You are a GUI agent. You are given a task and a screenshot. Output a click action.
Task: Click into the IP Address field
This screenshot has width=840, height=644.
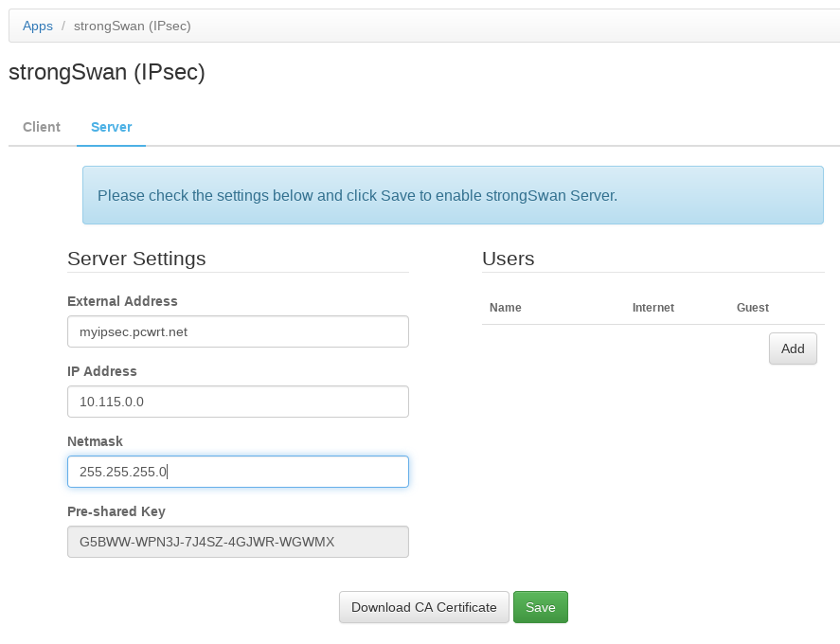[238, 402]
